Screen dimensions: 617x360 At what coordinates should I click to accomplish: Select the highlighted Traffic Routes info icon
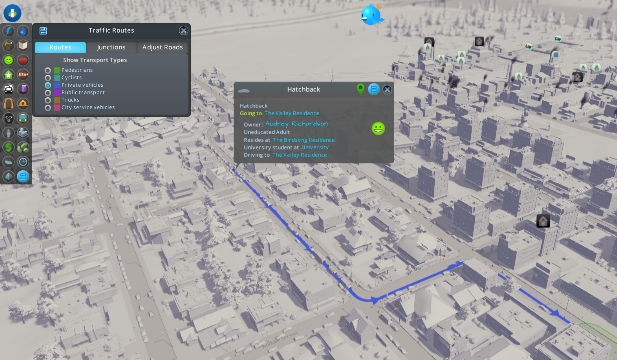pyautogui.click(x=23, y=176)
